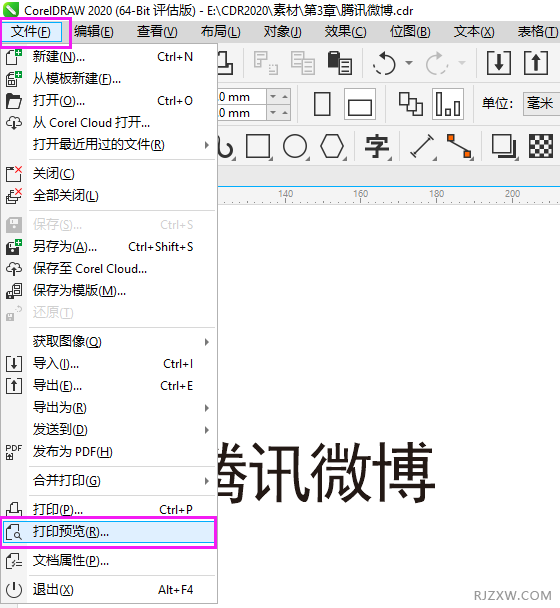Viewport: 560px width, 608px height.
Task: Select the Transparency checkerboard tool
Action: coord(541,147)
